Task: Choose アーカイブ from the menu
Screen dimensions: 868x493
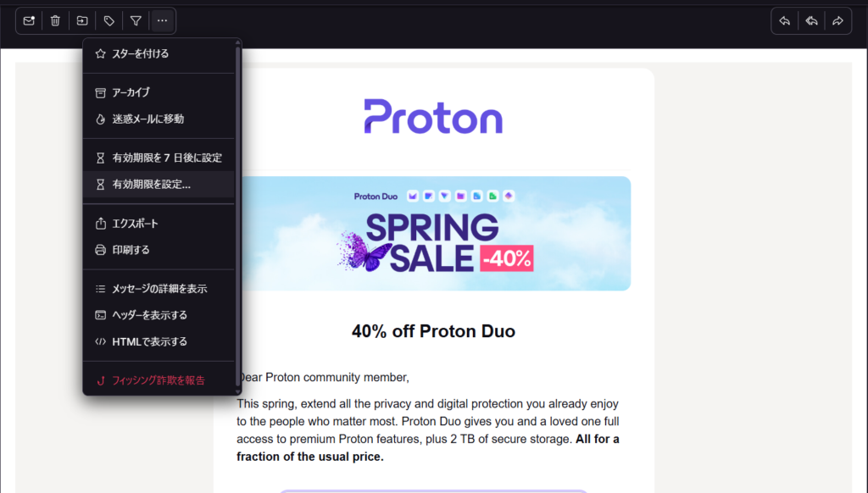Action: point(131,92)
